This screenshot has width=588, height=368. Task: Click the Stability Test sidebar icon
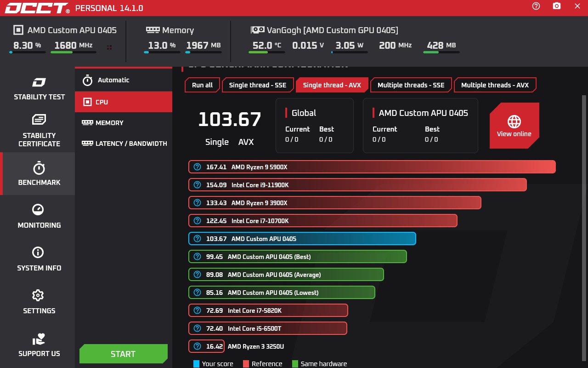coord(39,83)
